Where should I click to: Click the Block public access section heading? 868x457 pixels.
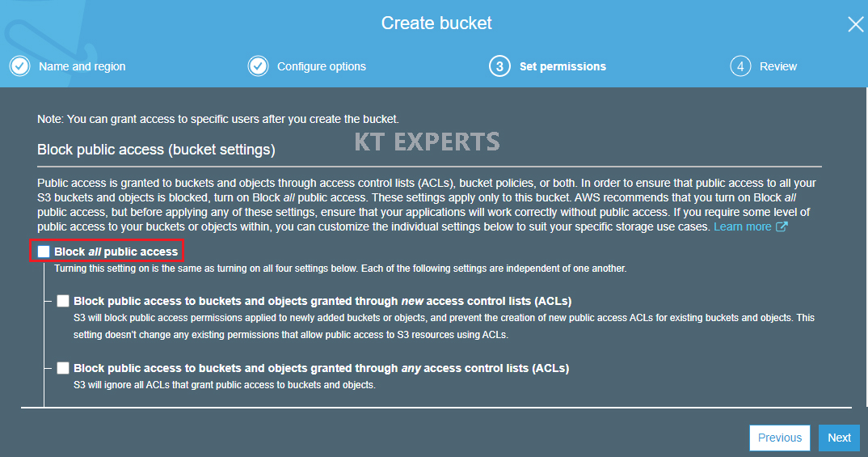coord(156,150)
